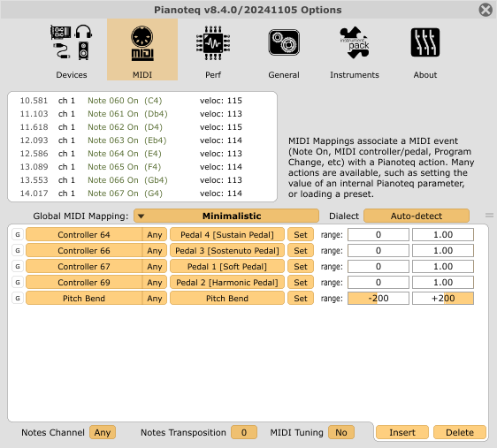The width and height of the screenshot is (497, 448).
Task: Change the Pitch Bend event source
Action: pos(84,298)
